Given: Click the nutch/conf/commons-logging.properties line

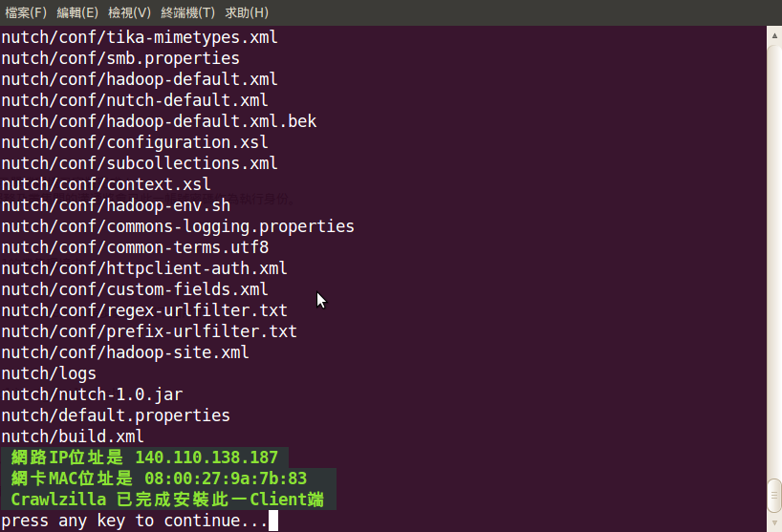Looking at the screenshot, I should (178, 226).
